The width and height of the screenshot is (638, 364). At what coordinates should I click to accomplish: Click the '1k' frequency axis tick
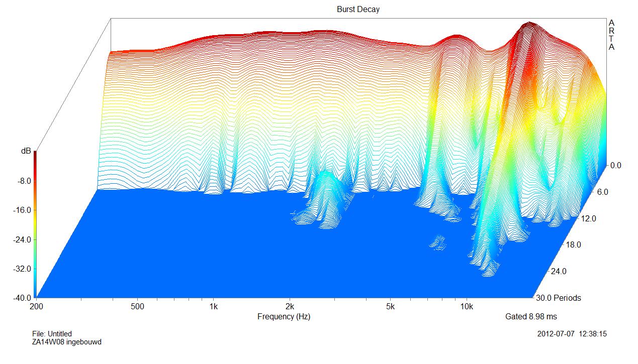pos(214,306)
